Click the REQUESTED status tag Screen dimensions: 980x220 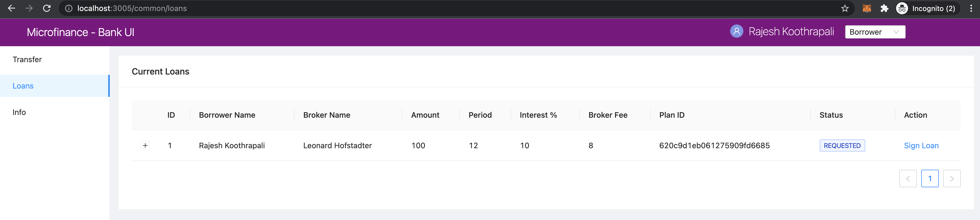click(842, 146)
